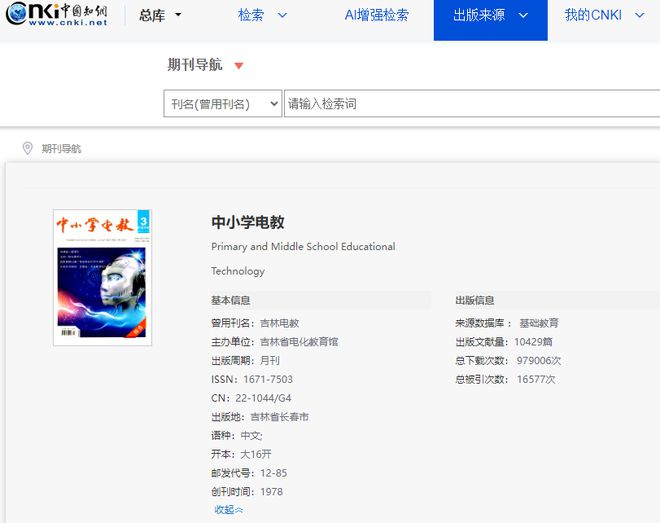
Task: Click the 期刊导航 heading
Action: tap(194, 65)
